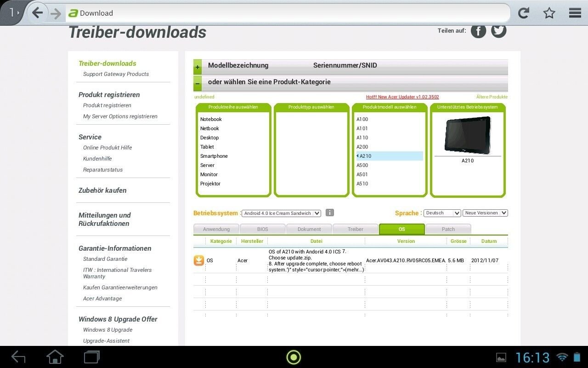Open the Upgrade-Assistent link
This screenshot has width=588, height=368.
pos(106,341)
